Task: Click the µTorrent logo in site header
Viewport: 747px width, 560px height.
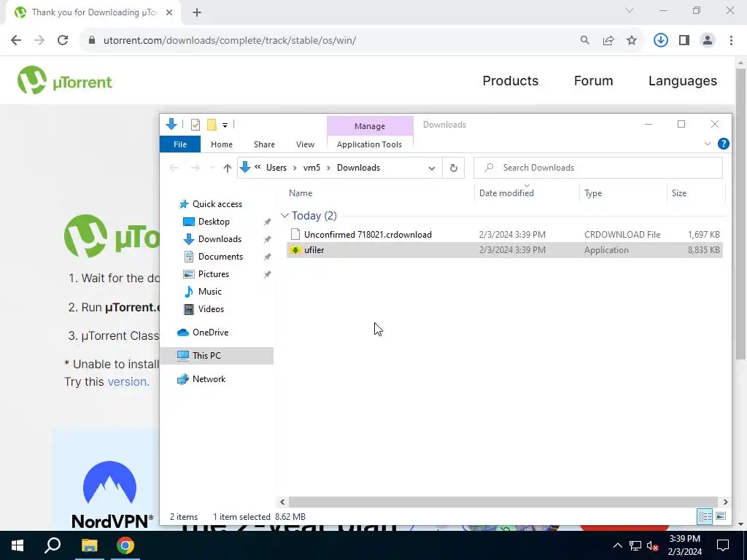Action: click(65, 81)
